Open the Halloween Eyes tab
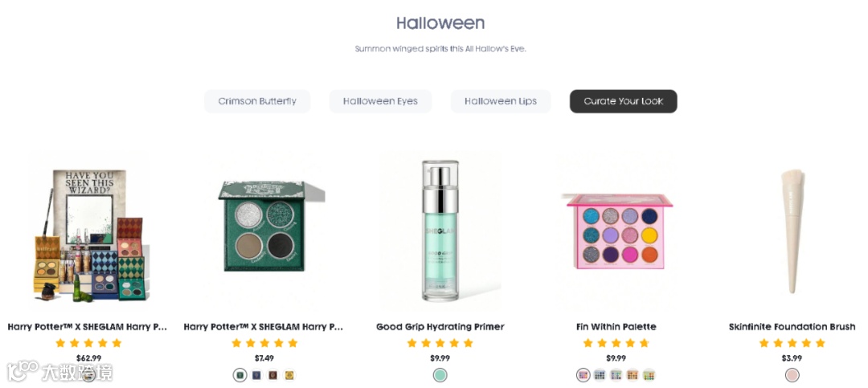The width and height of the screenshot is (868, 388). (380, 101)
